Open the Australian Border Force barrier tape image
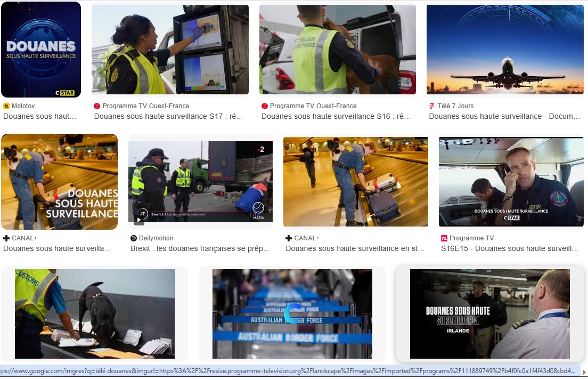The width and height of the screenshot is (588, 380). pos(292,314)
